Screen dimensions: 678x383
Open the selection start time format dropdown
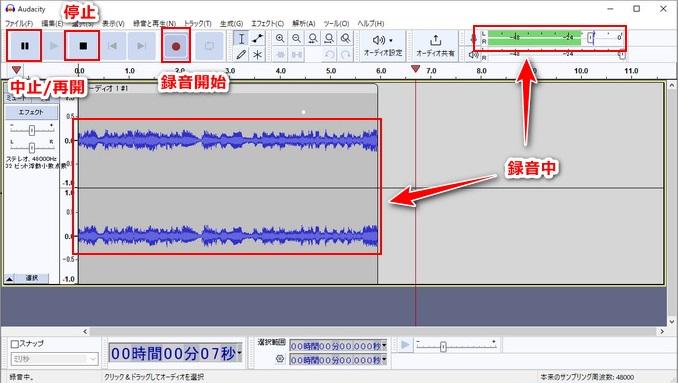tap(384, 345)
